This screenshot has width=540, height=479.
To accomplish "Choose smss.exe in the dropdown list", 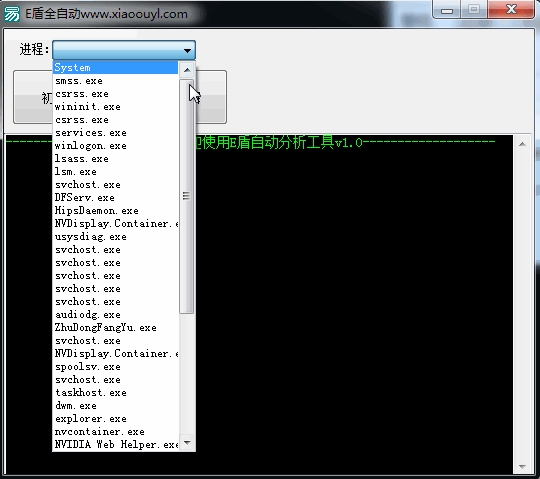I will click(115, 81).
